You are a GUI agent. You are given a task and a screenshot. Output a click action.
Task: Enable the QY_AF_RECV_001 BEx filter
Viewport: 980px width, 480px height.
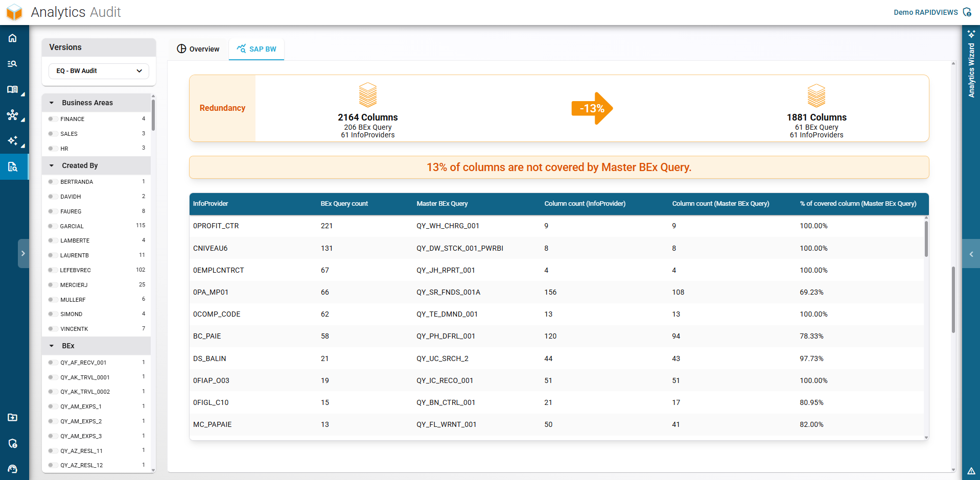pos(51,363)
